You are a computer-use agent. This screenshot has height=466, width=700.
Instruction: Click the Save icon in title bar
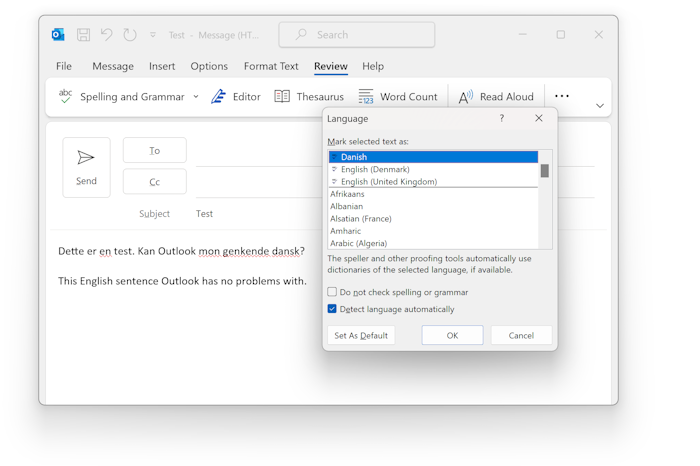[83, 35]
